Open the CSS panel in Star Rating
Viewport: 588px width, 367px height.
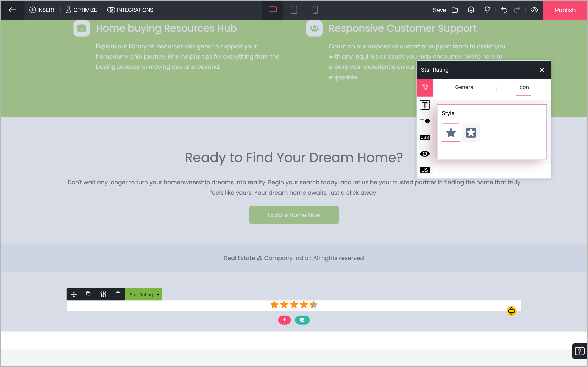[424, 137]
